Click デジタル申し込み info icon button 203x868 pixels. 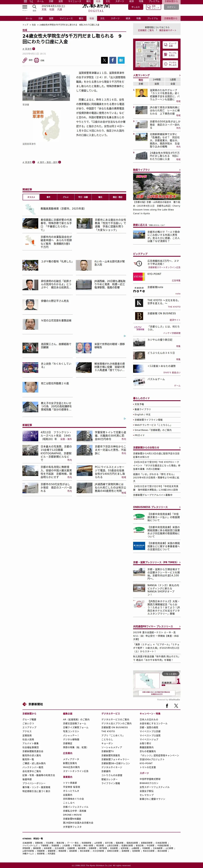pyautogui.click(x=170, y=64)
